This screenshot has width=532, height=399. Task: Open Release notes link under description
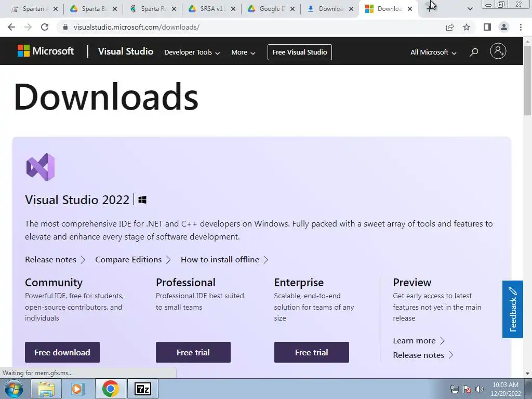[55, 260]
